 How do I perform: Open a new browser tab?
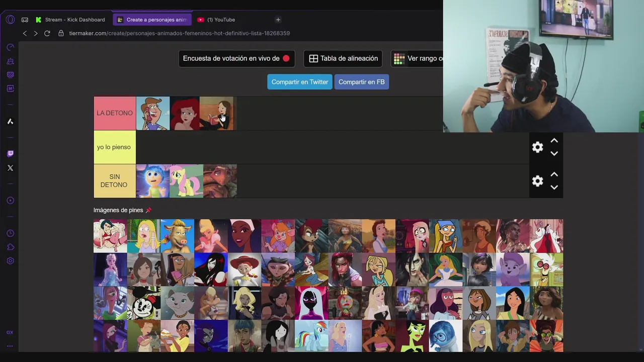(x=278, y=20)
